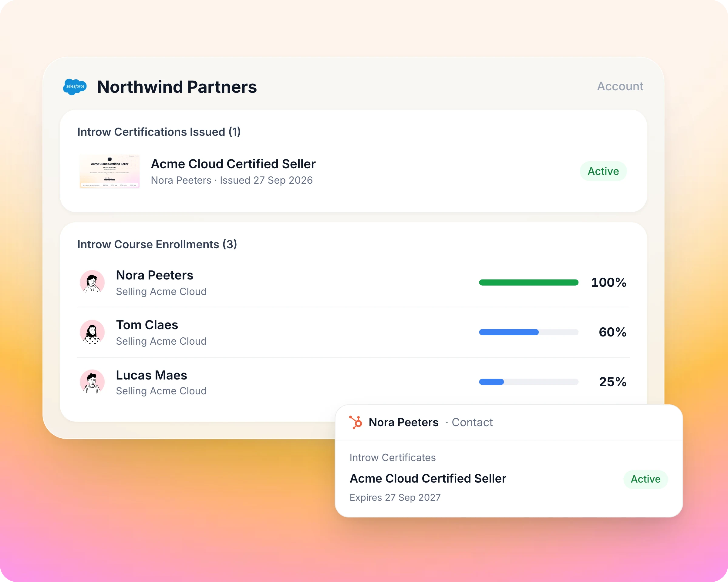728x582 pixels.
Task: Select the Lucas Maes enrollment name
Action: point(151,375)
